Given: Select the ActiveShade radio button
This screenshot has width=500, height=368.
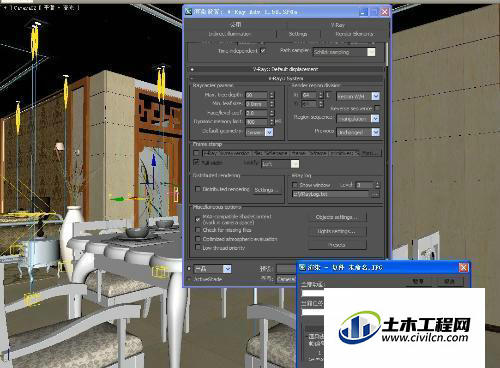Looking at the screenshot, I should [x=189, y=279].
